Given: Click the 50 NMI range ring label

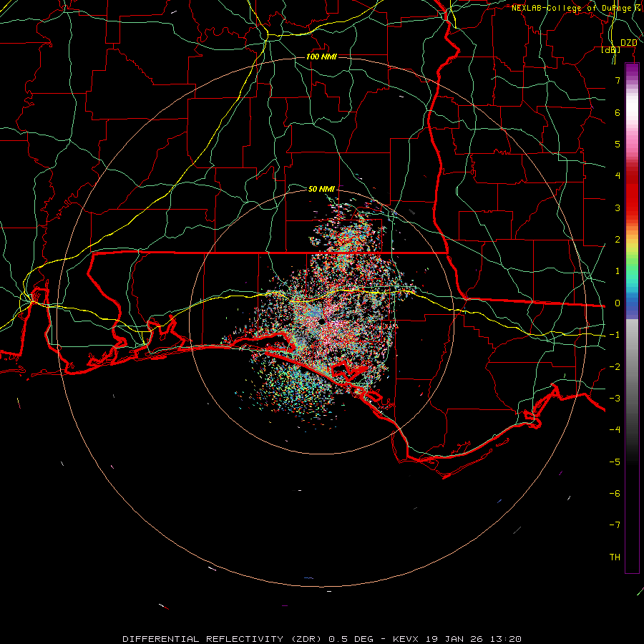Looking at the screenshot, I should pos(321,189).
